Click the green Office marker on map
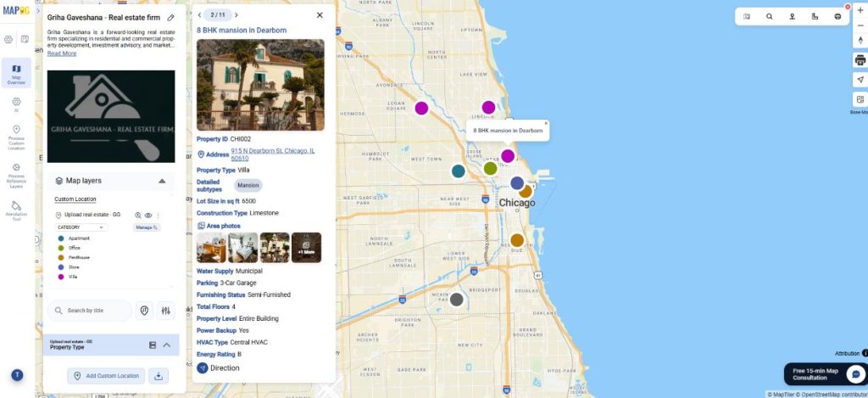This screenshot has width=868, height=398. tap(491, 168)
